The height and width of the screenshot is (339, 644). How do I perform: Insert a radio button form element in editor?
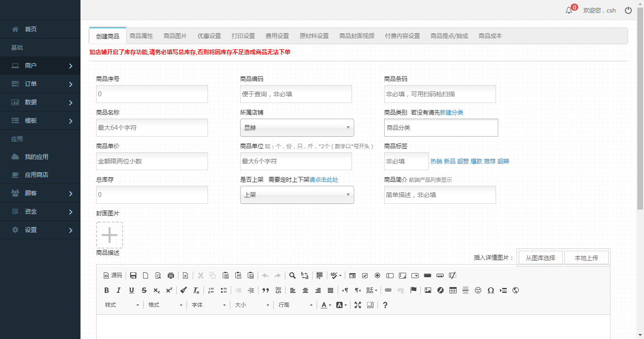[377, 275]
